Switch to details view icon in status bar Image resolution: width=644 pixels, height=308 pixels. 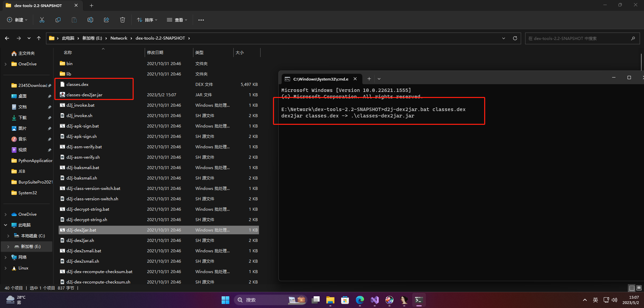tap(632, 288)
